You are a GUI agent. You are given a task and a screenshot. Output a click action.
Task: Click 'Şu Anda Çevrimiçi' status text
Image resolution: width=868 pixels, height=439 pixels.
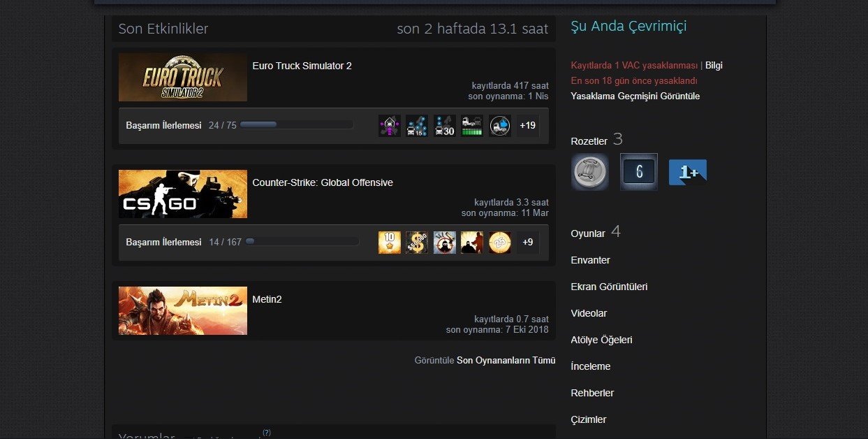click(x=628, y=27)
